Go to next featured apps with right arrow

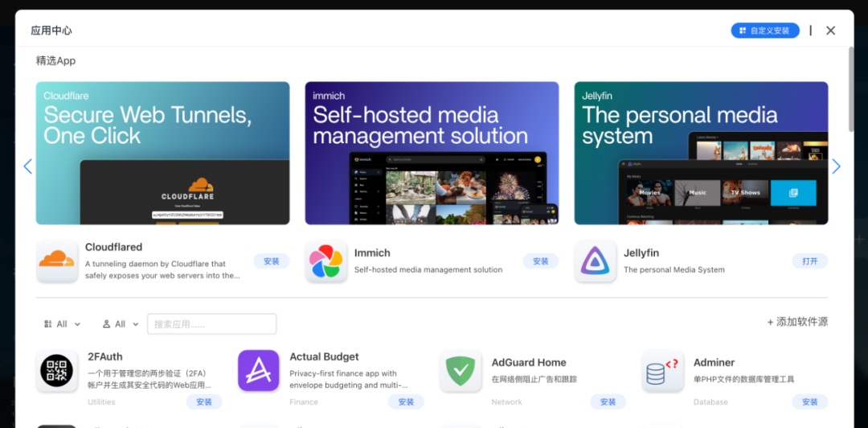836,167
